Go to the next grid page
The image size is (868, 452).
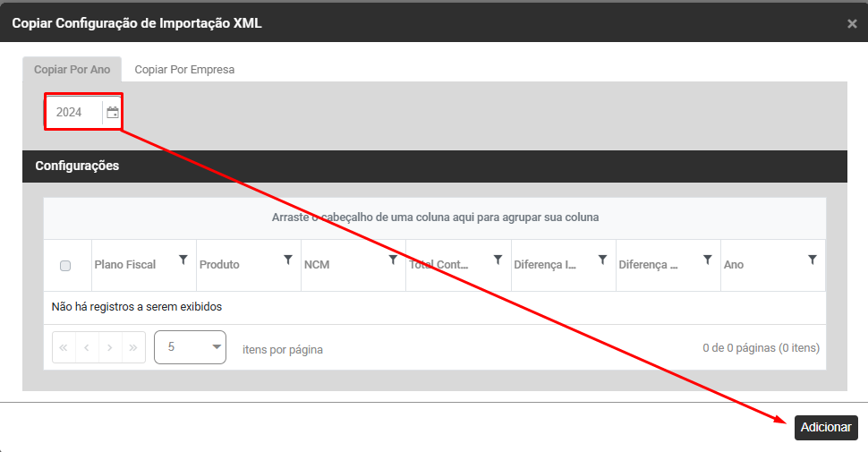coord(110,347)
